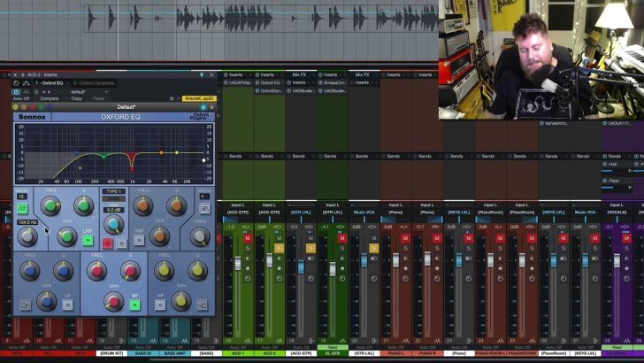Click the 104.5 Hz frequency value field

coord(27,222)
